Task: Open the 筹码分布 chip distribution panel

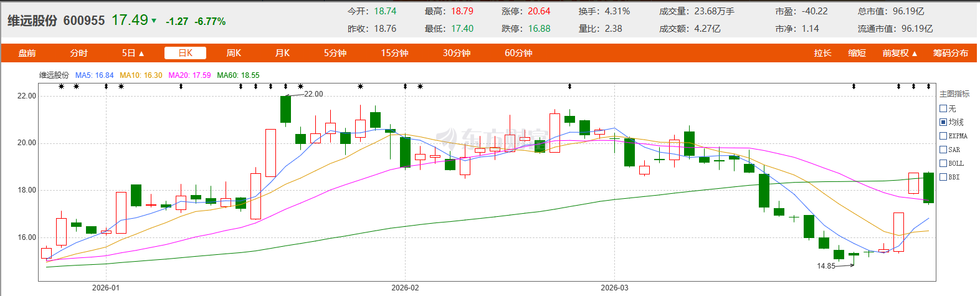Action: tap(950, 53)
